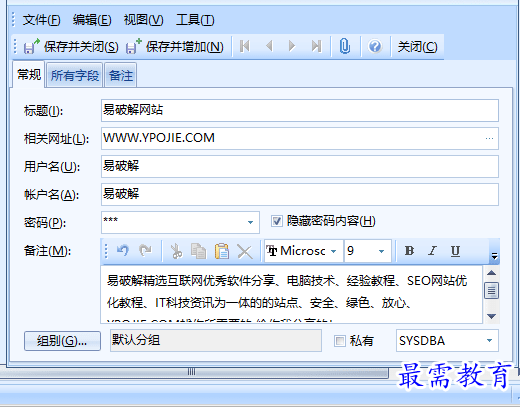520x407 pixels.
Task: Open the 工具(T) menu
Action: point(195,20)
